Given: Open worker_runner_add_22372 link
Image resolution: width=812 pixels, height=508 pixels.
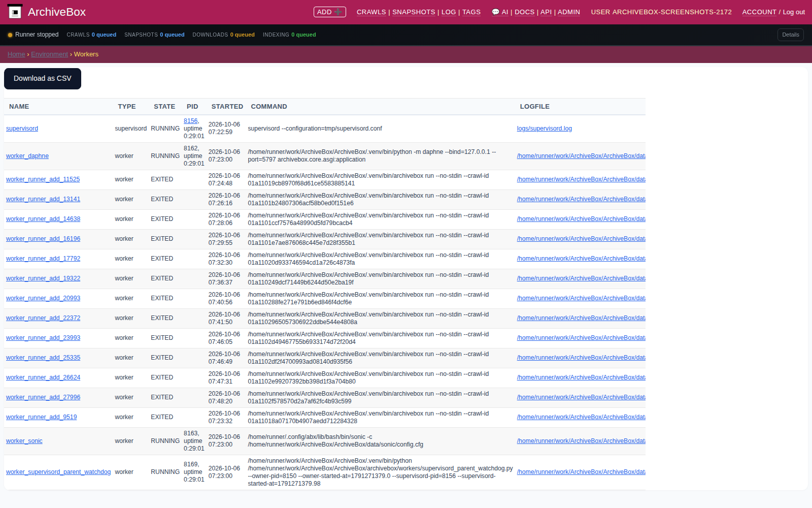Looking at the screenshot, I should click(43, 318).
